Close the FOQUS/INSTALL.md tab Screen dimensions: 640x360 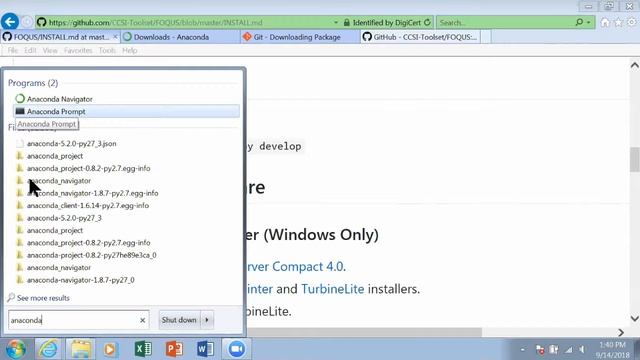click(x=115, y=37)
